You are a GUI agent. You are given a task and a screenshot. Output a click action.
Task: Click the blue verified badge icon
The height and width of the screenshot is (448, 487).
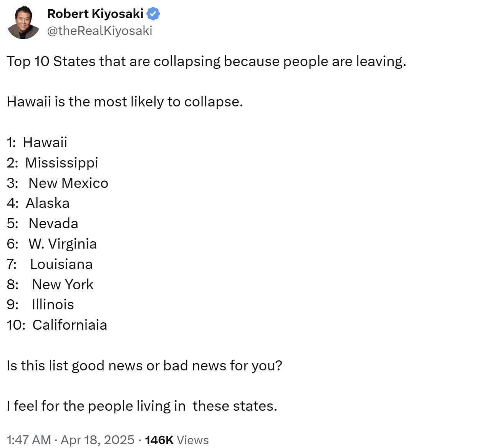[x=153, y=14]
